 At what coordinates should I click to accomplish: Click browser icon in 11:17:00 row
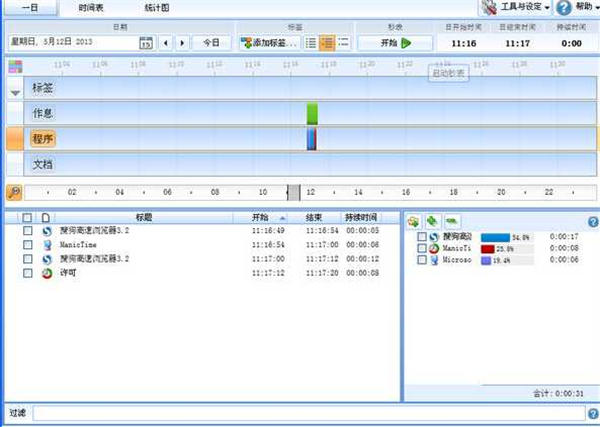pos(47,259)
